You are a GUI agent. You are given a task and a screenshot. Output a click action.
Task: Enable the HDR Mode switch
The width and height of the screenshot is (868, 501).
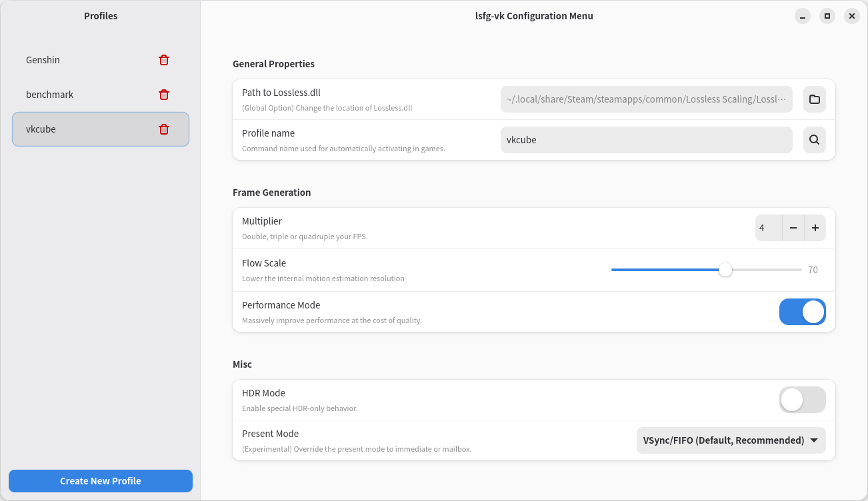[802, 400]
